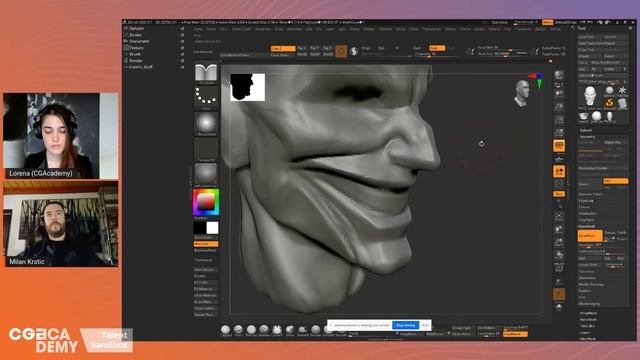This screenshot has width=640, height=360.
Task: Click the orange DynaMesh button
Action: 590,236
